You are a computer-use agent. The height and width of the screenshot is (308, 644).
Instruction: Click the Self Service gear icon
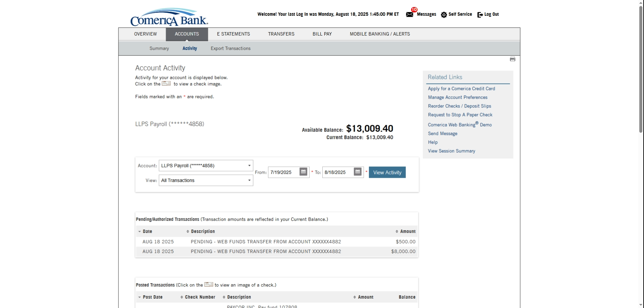[x=444, y=15]
